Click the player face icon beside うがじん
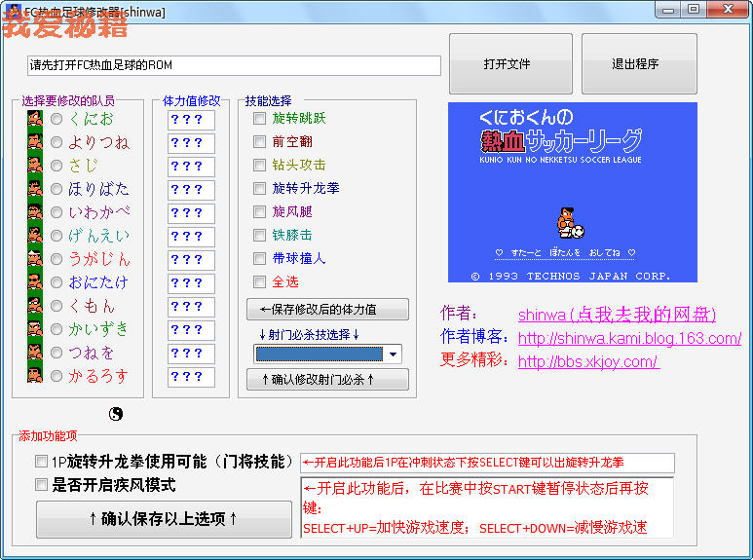This screenshot has height=560, width=753. coord(35,259)
